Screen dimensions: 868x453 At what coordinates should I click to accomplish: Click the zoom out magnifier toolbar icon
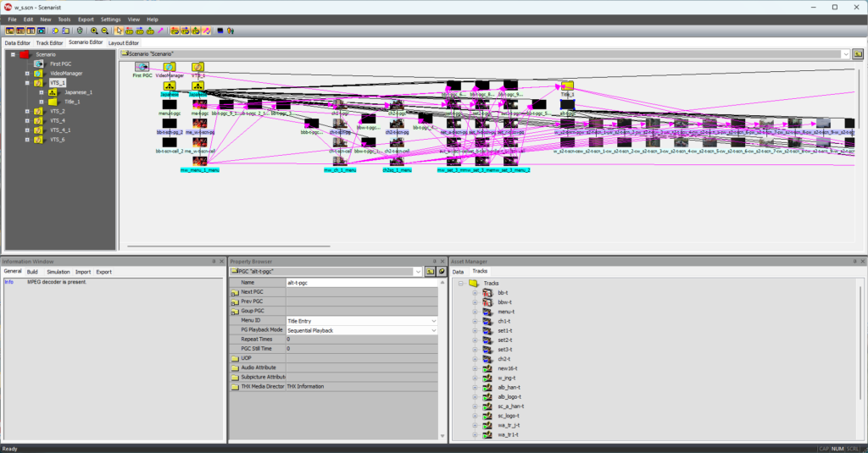click(104, 31)
